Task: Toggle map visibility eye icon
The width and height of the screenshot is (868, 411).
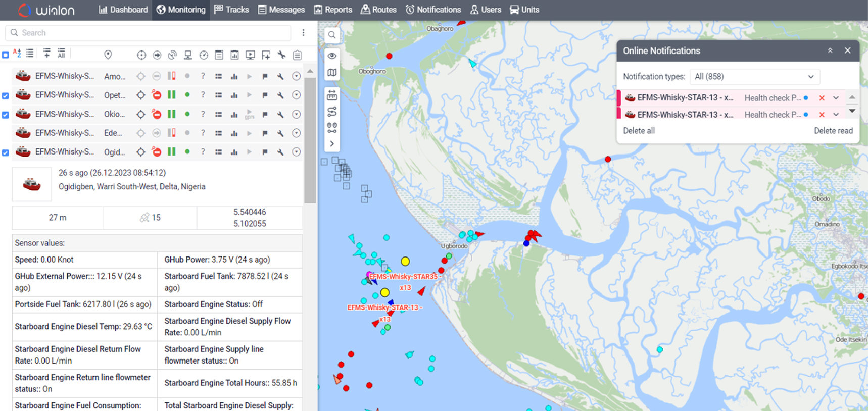Action: pos(332,56)
